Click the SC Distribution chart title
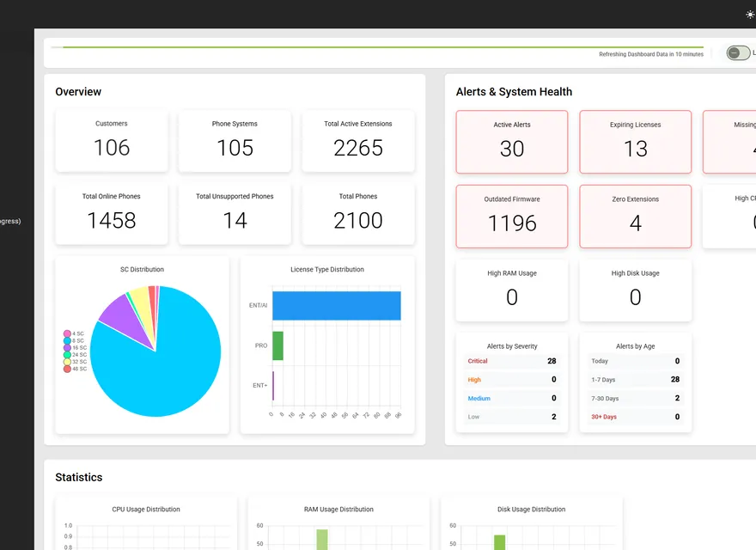 (x=143, y=269)
